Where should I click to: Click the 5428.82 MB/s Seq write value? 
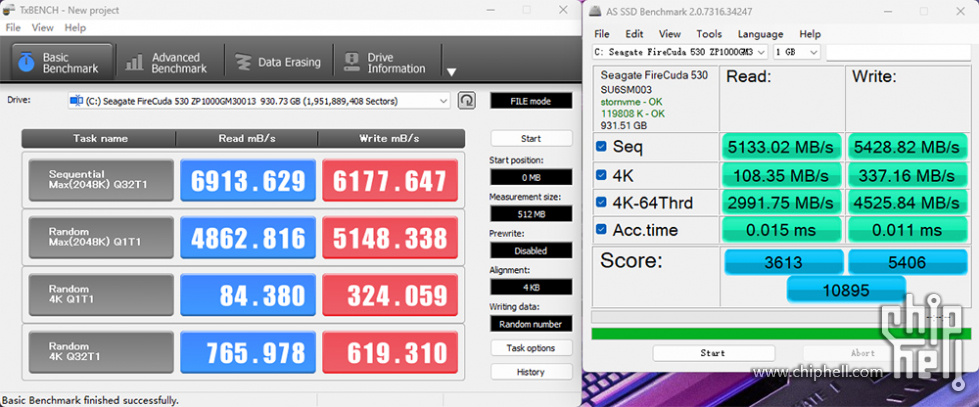tap(907, 147)
